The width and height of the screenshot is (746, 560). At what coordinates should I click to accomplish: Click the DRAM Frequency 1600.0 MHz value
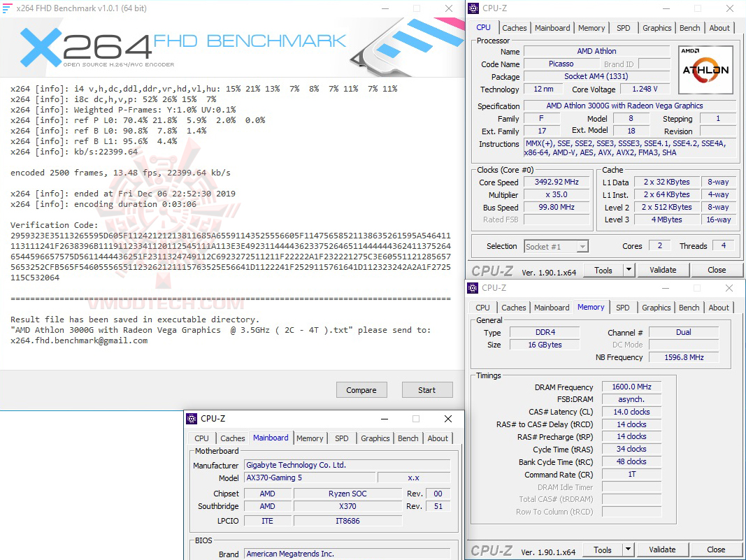pyautogui.click(x=631, y=387)
